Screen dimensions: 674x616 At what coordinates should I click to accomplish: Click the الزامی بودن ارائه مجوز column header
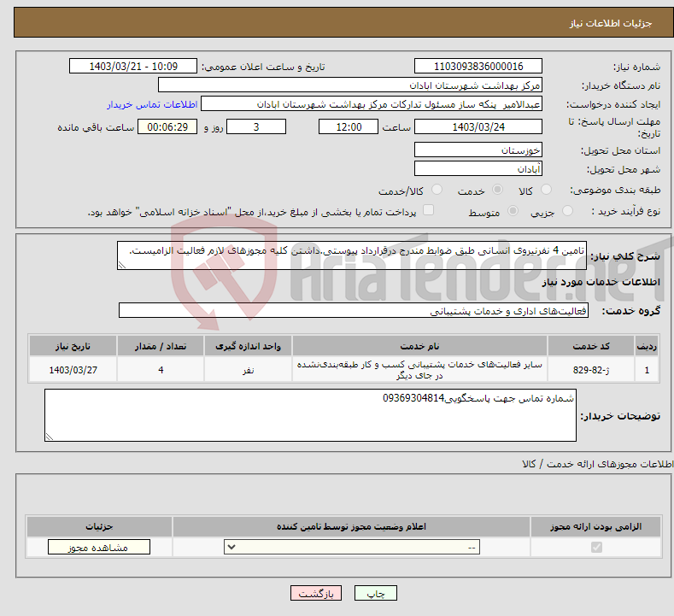click(595, 526)
